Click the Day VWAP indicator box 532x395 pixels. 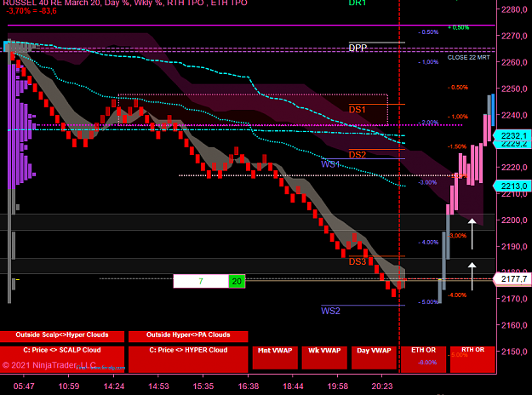[x=374, y=358]
